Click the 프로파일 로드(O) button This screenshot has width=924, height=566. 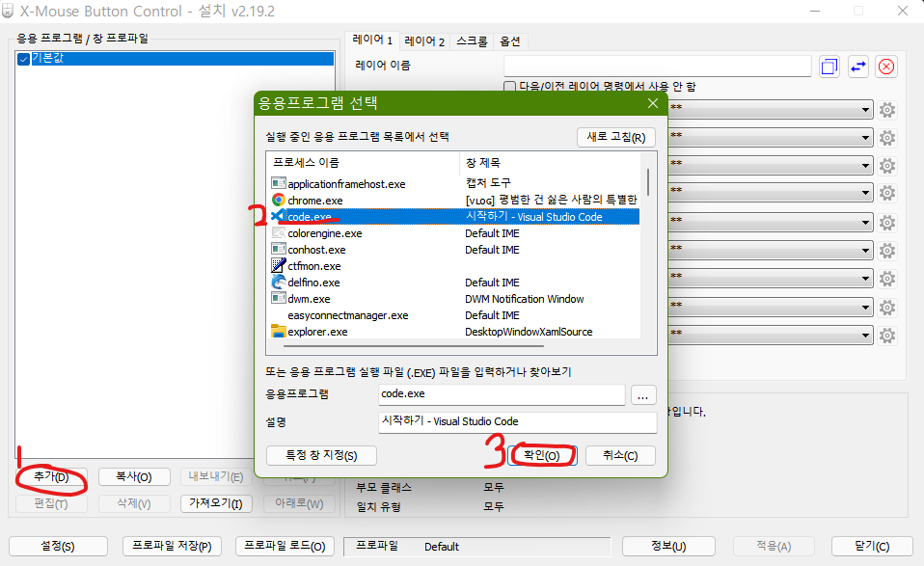(x=285, y=547)
